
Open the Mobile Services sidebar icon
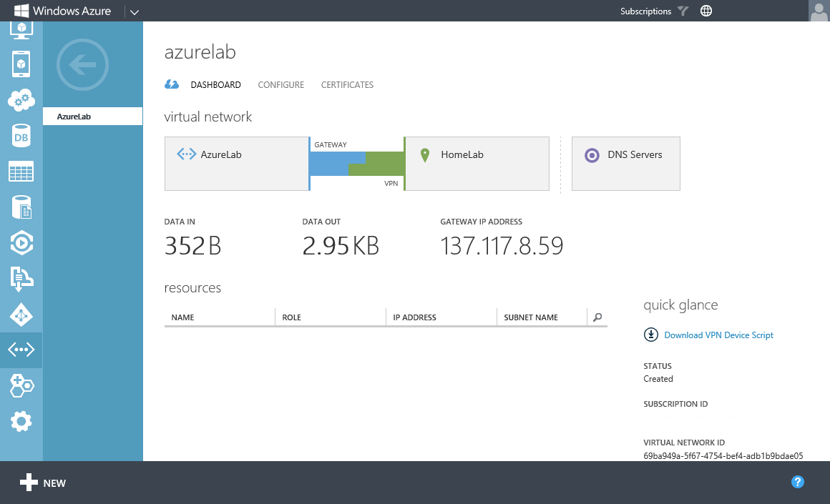[x=21, y=64]
